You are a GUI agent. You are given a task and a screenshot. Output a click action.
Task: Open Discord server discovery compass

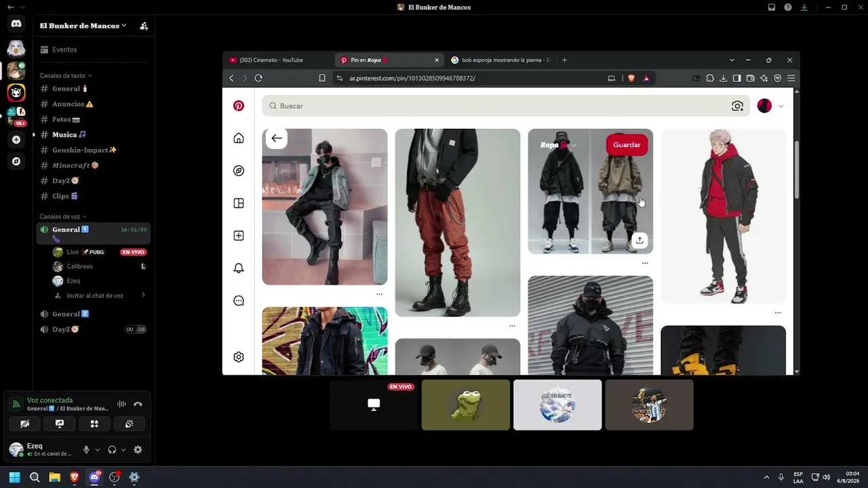[x=16, y=161]
